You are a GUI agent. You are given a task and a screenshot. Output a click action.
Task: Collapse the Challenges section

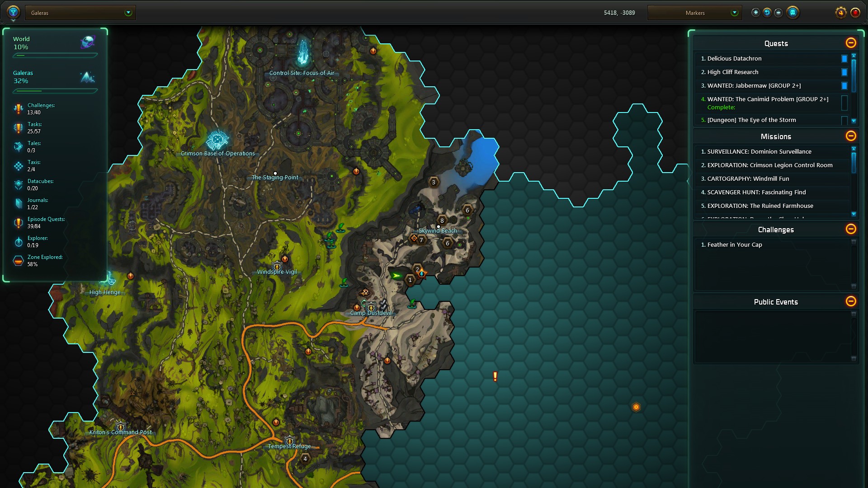851,229
